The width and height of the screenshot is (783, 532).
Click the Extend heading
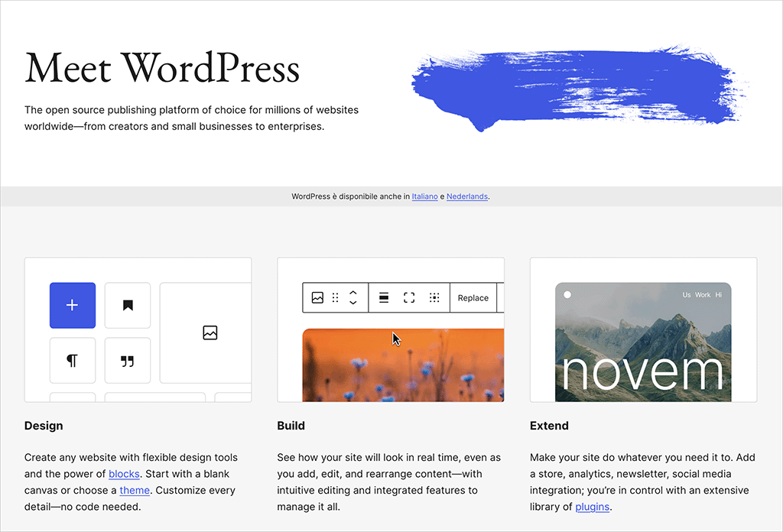click(x=549, y=426)
